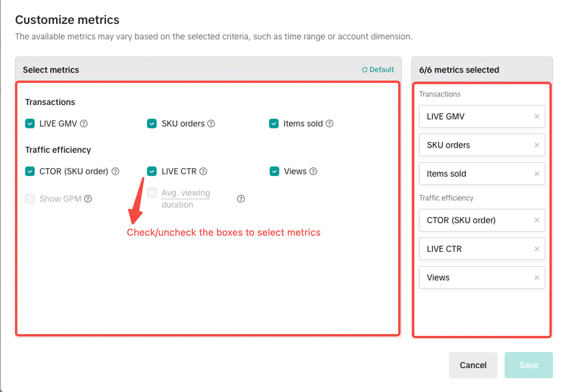Click the help icon next to LIVE GMV
The image size is (565, 392).
pyautogui.click(x=83, y=124)
